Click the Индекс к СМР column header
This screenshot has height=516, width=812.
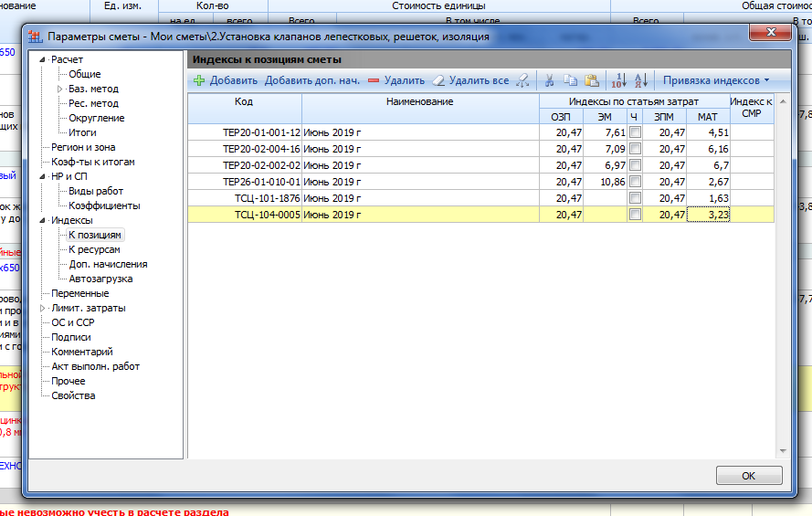pyautogui.click(x=752, y=108)
